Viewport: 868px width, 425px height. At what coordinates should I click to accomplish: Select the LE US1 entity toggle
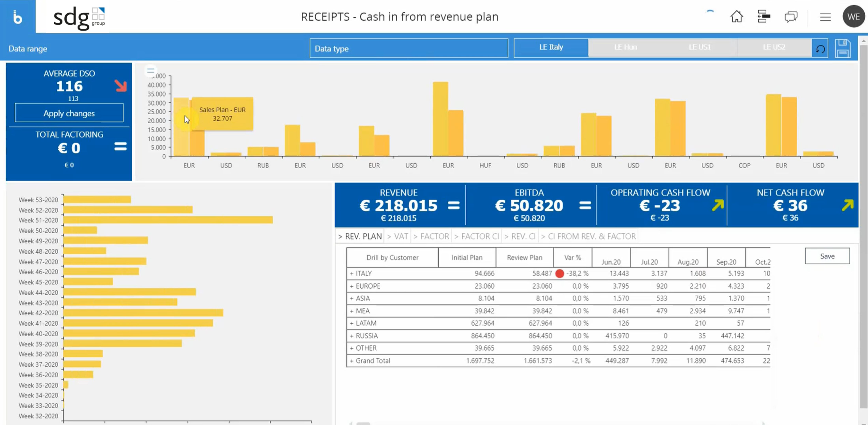click(x=700, y=47)
